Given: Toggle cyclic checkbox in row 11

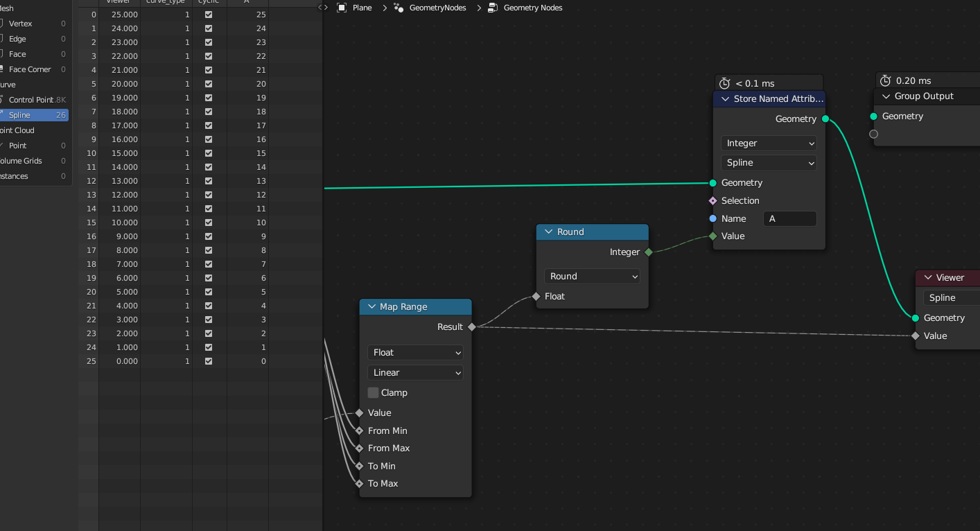Looking at the screenshot, I should 209,167.
